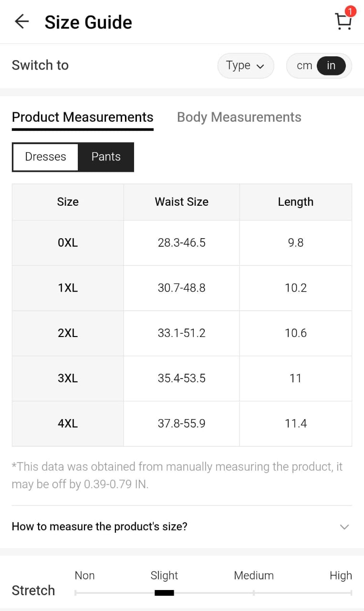Image resolution: width=364 pixels, height=611 pixels.
Task: Tap the cart notification badge
Action: tap(350, 11)
